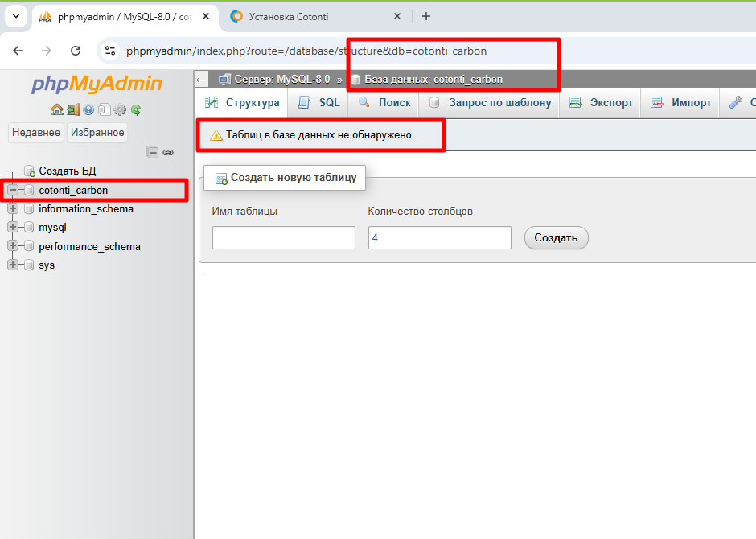Image resolution: width=756 pixels, height=539 pixels.
Task: Click Сервер: MySQL-8.0 breadcrumb link
Action: tap(282, 80)
